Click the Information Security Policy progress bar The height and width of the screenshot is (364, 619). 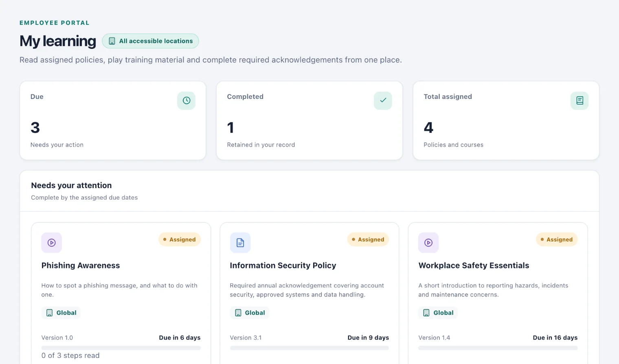pyautogui.click(x=309, y=348)
